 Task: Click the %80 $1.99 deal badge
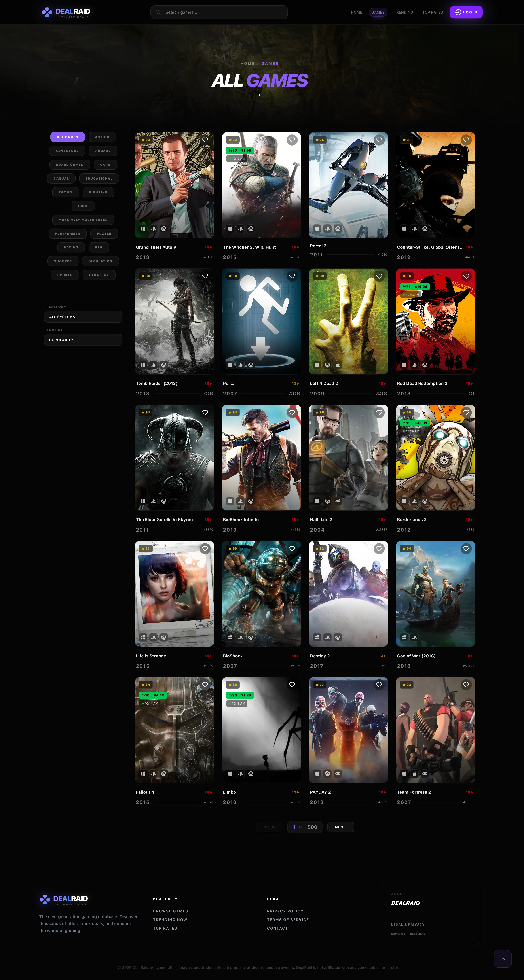click(x=240, y=150)
